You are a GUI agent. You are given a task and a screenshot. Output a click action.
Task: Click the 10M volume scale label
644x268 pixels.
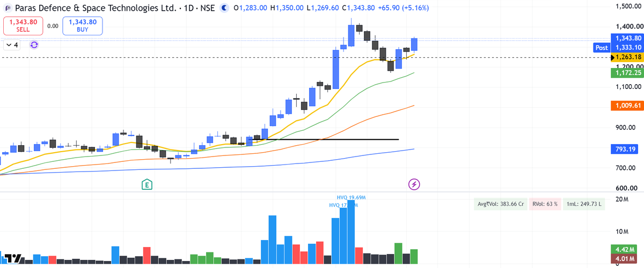click(623, 232)
